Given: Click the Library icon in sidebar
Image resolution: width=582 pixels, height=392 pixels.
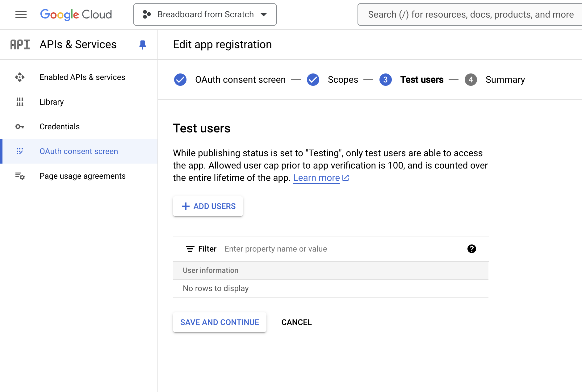Looking at the screenshot, I should [20, 102].
